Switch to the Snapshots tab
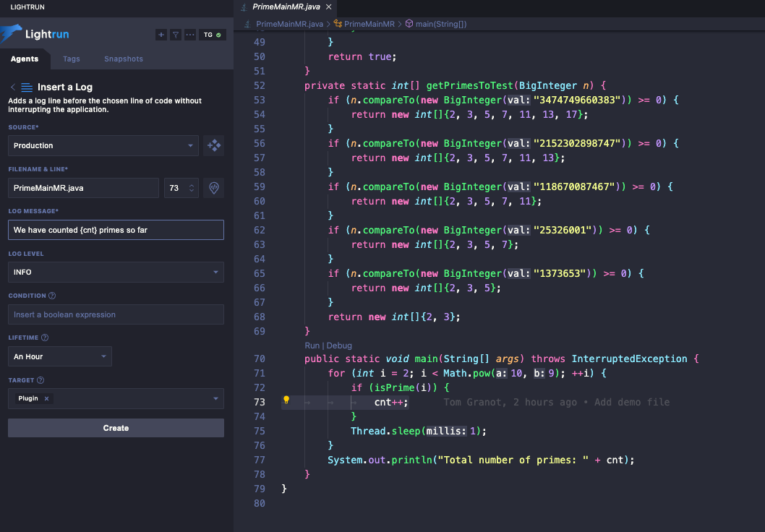Screen dimensions: 765x532 (124, 59)
